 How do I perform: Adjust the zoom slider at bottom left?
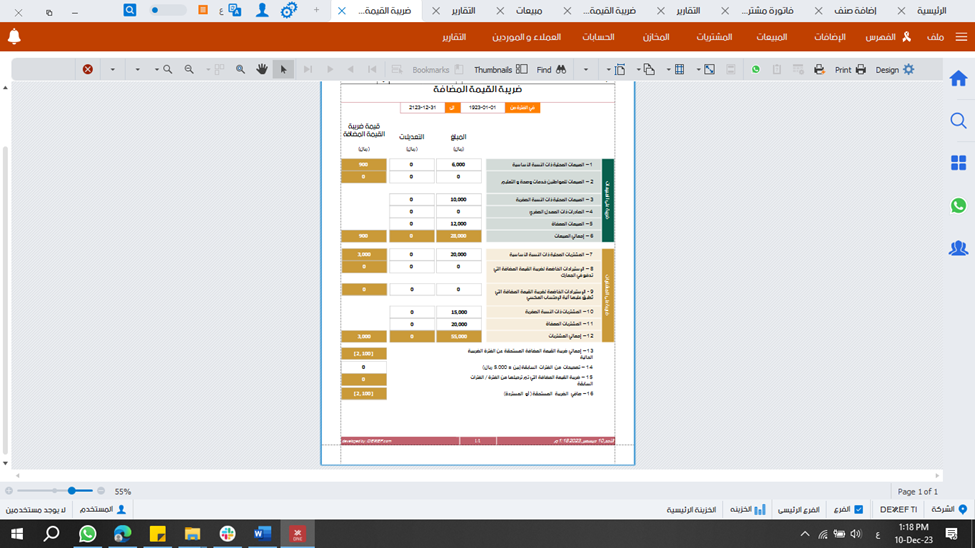pos(72,491)
